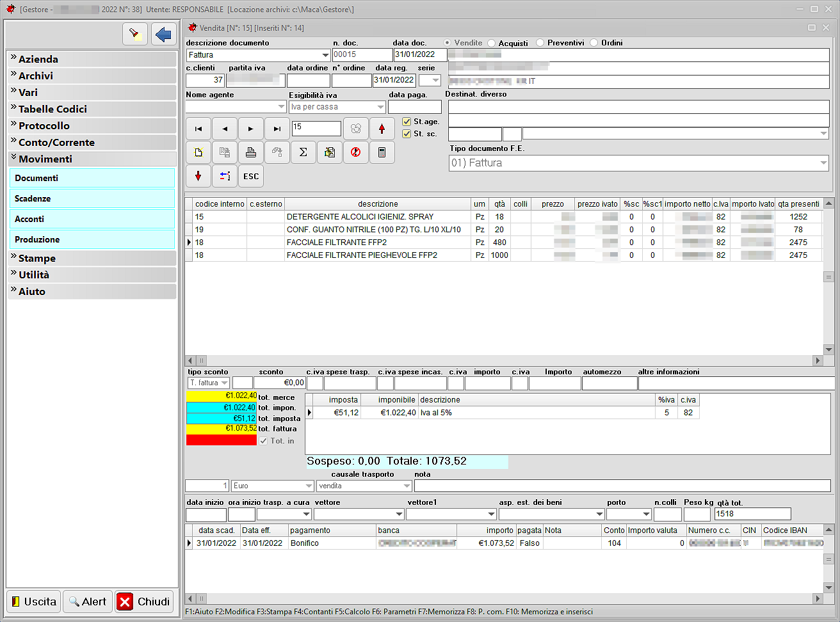Click the red down arrow button
The width and height of the screenshot is (840, 622).
[198, 176]
